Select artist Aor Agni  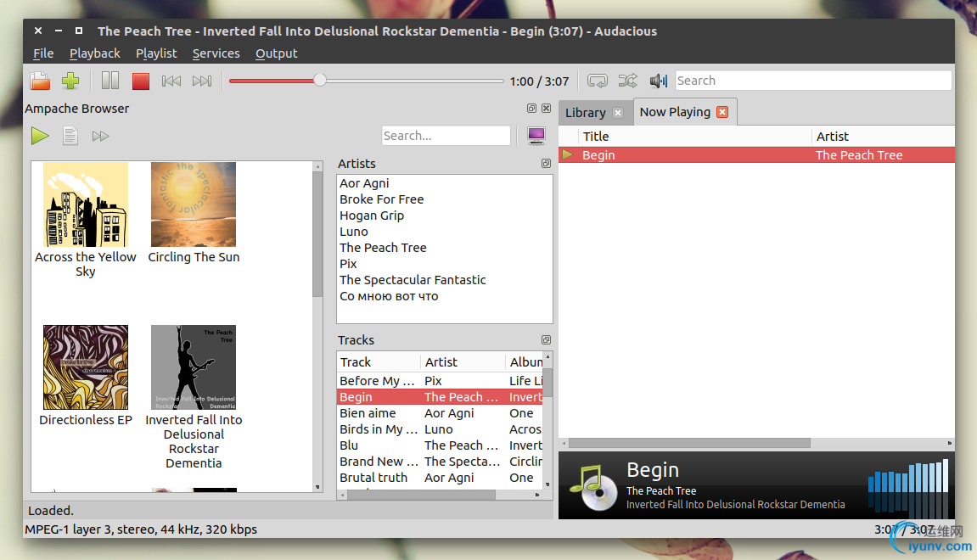coord(364,183)
